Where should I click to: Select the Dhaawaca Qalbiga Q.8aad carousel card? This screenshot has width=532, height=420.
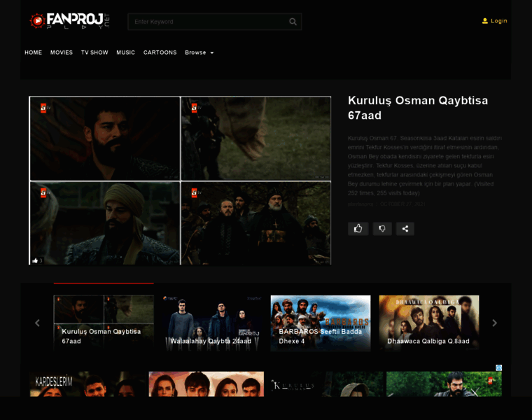click(x=429, y=323)
